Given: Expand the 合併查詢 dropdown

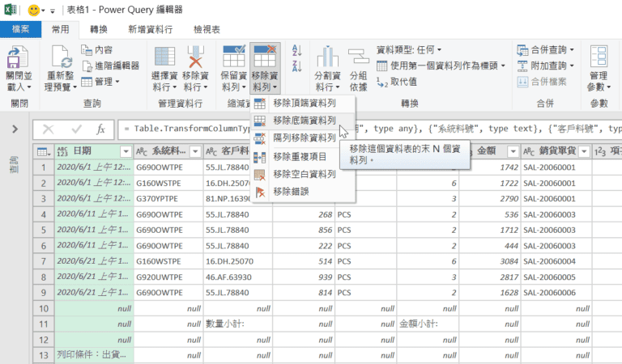Looking at the screenshot, I should pyautogui.click(x=550, y=49).
